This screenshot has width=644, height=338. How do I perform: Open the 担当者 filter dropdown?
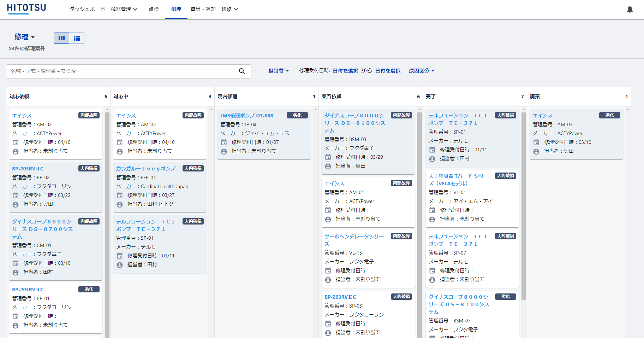pos(279,71)
